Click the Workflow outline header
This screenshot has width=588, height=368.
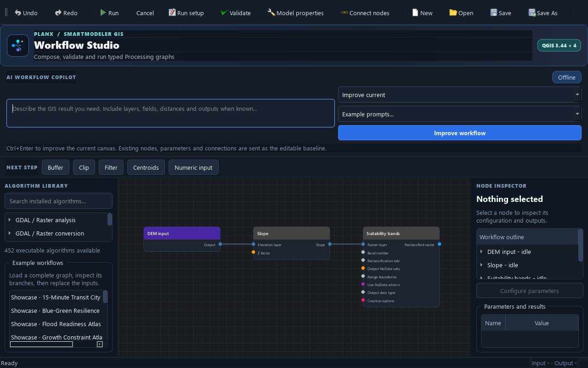(x=527, y=237)
